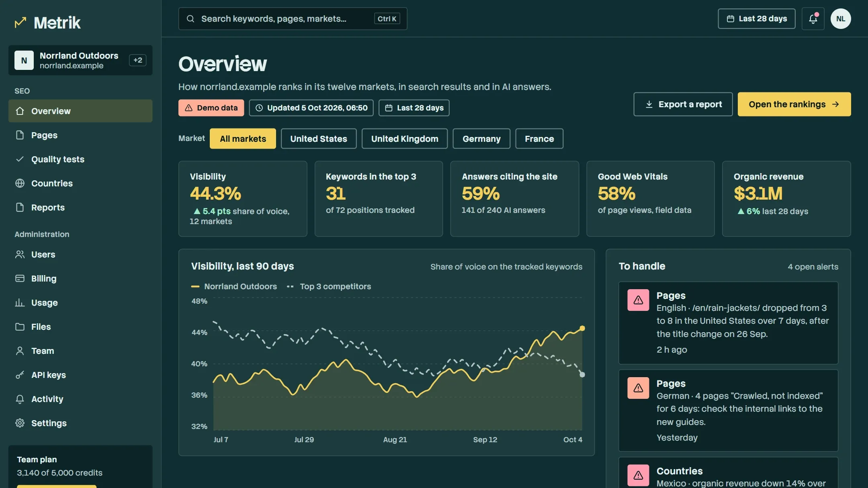Expand the Norrland Outdoors site switcher
This screenshot has width=868, height=488.
point(80,60)
